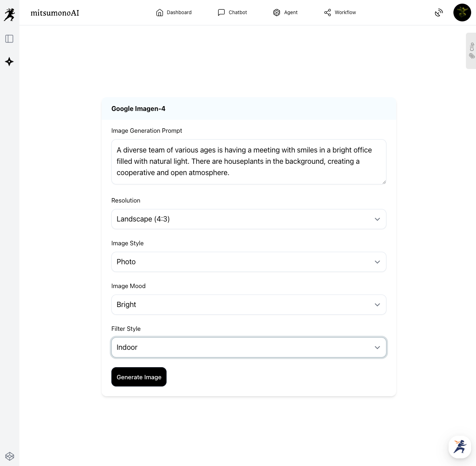This screenshot has width=476, height=466.
Task: Open the CodePen-style cube icon at bottom left
Action: pyautogui.click(x=10, y=456)
